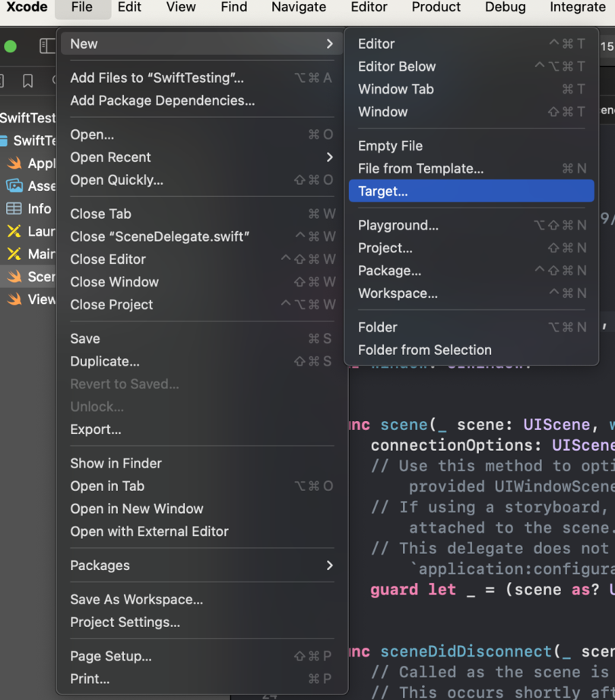Choose Editor in the New submenu
The width and height of the screenshot is (615, 700).
[471, 44]
